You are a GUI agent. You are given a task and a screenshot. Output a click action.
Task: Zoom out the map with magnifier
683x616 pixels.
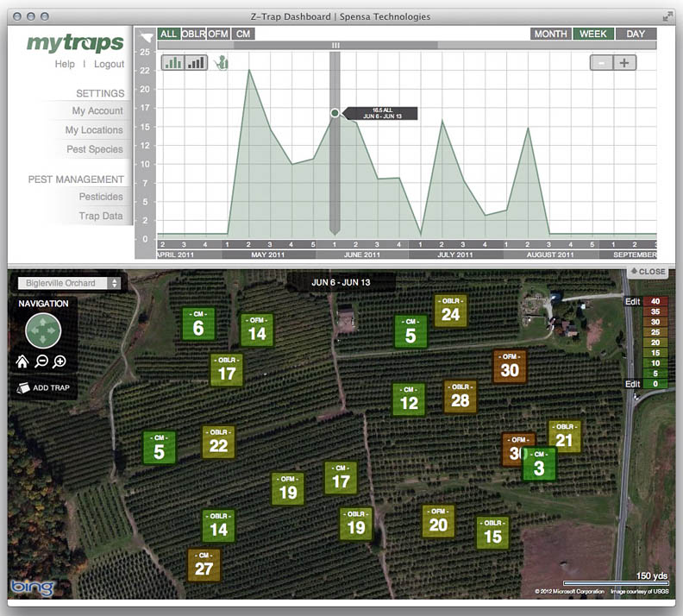(41, 362)
